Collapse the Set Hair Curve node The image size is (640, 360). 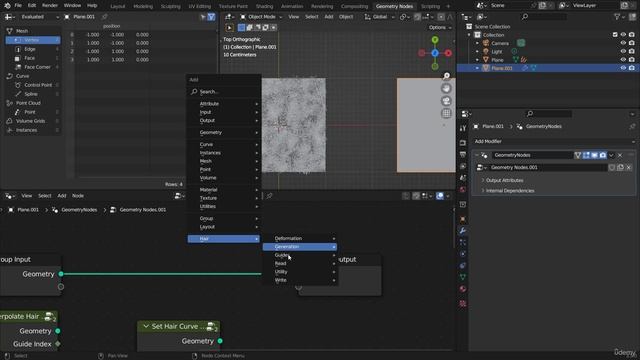[146, 326]
